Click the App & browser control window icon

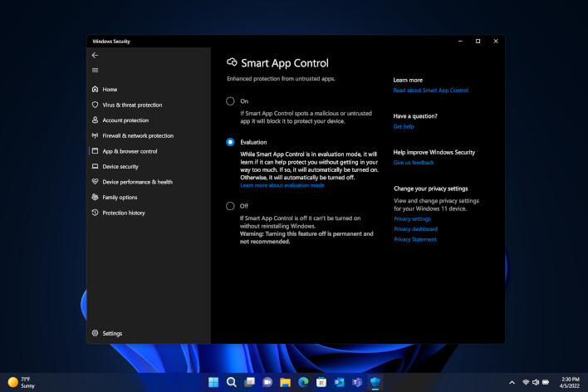96,151
